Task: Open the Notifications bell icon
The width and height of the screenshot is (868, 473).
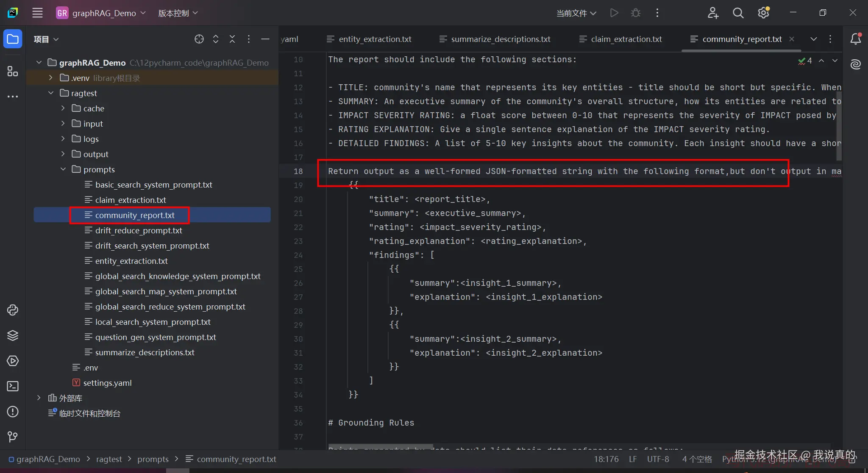Action: pos(856,39)
